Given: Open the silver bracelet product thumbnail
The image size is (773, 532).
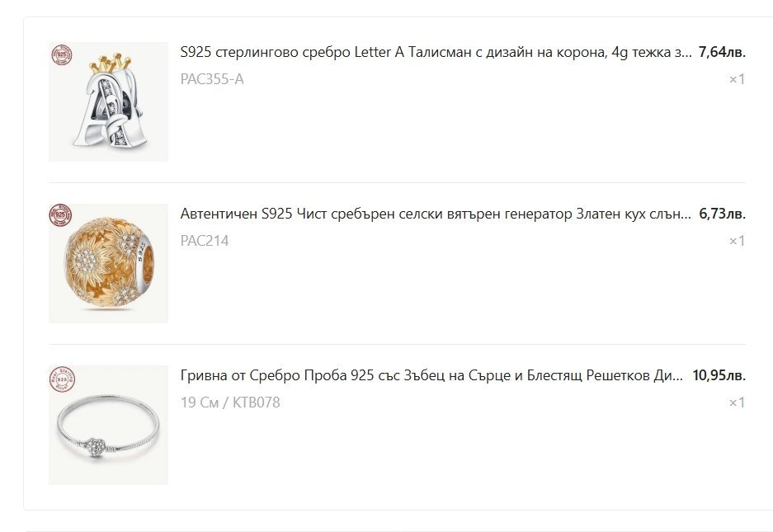Looking at the screenshot, I should pos(108,425).
